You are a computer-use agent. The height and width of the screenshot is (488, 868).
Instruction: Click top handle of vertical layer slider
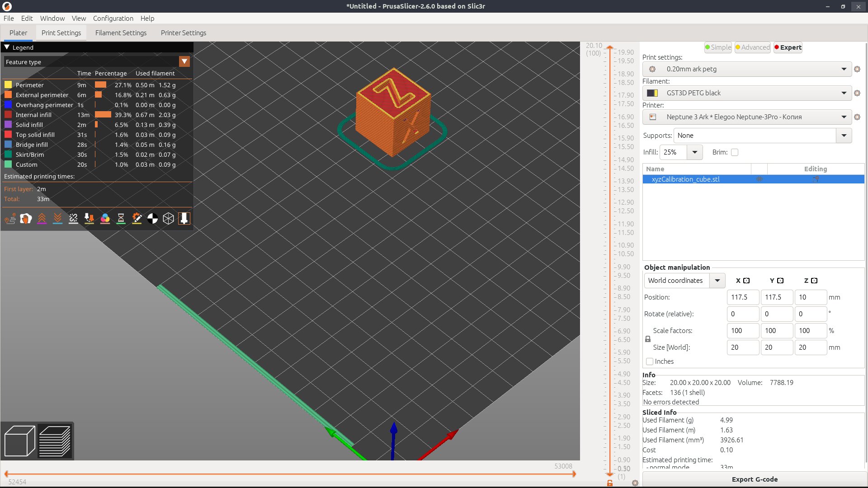(x=610, y=47)
